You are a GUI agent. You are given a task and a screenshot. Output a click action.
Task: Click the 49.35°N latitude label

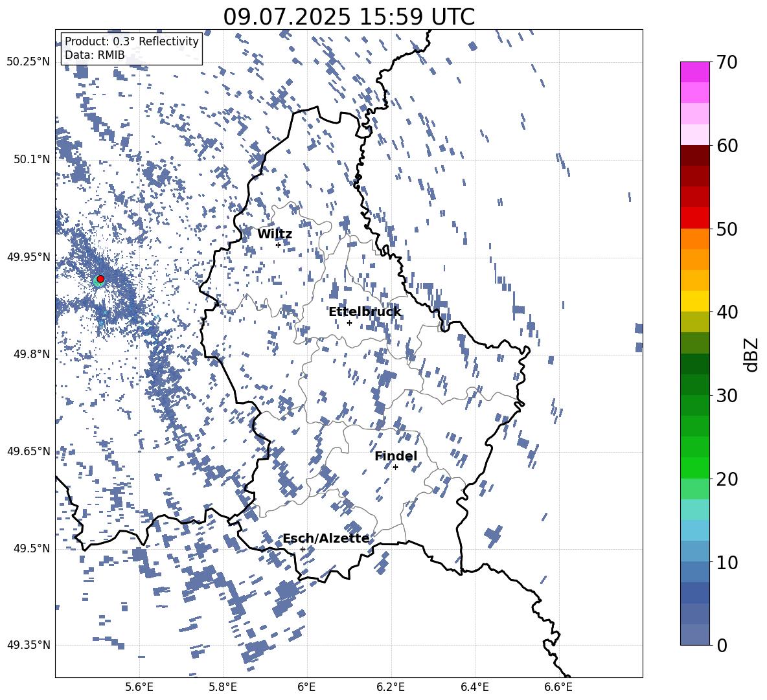29,645
